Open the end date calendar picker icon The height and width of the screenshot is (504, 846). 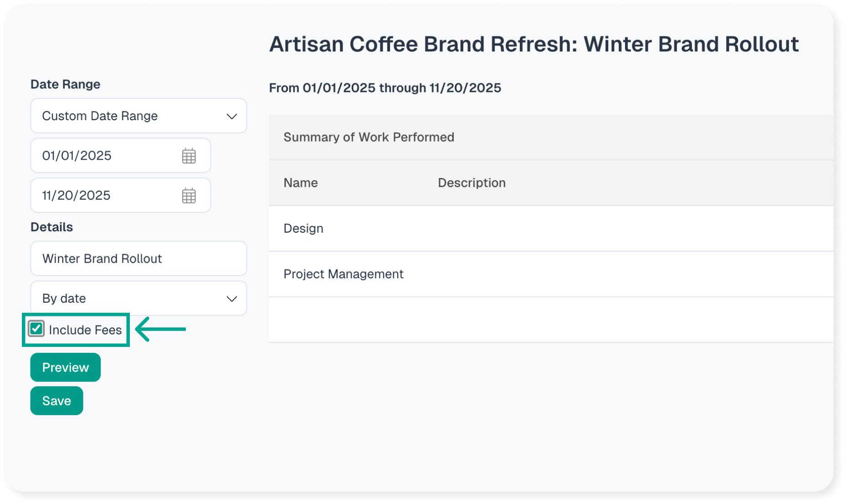[x=189, y=196]
